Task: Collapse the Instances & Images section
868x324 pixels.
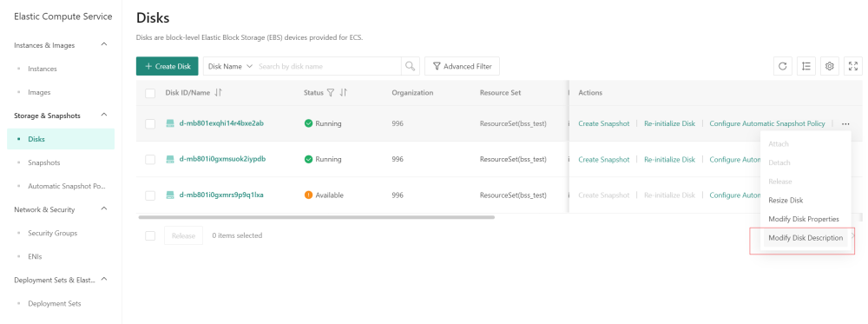Action: coord(104,44)
